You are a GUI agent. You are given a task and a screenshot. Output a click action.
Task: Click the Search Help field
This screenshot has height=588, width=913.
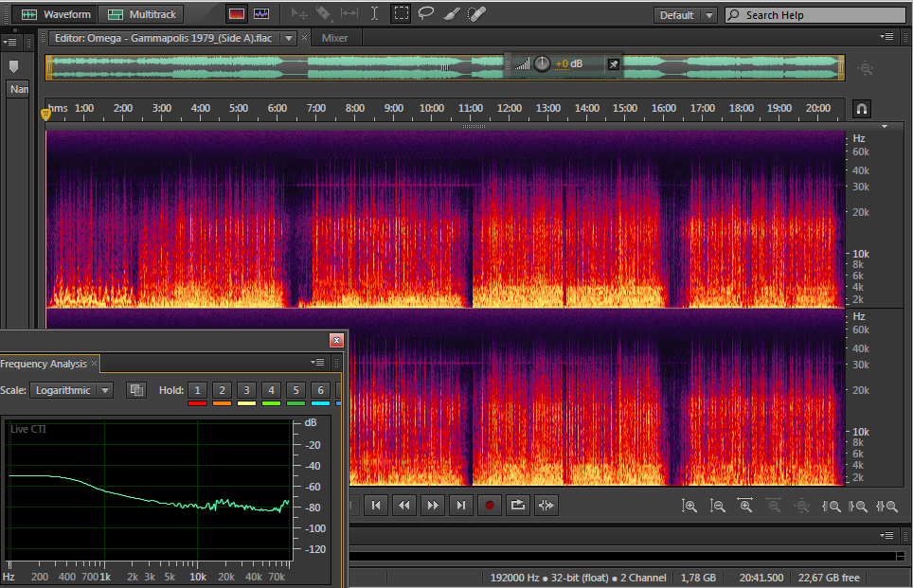pos(815,15)
